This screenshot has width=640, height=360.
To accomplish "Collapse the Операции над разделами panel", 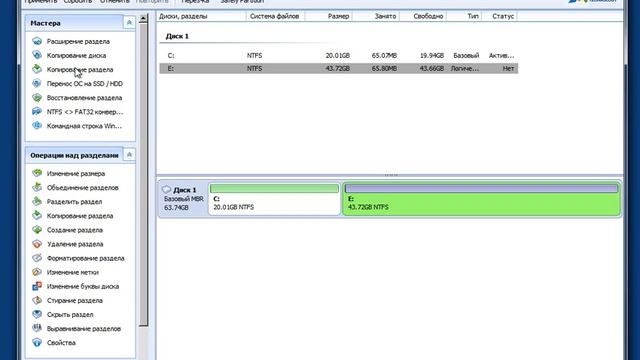I will 129,155.
